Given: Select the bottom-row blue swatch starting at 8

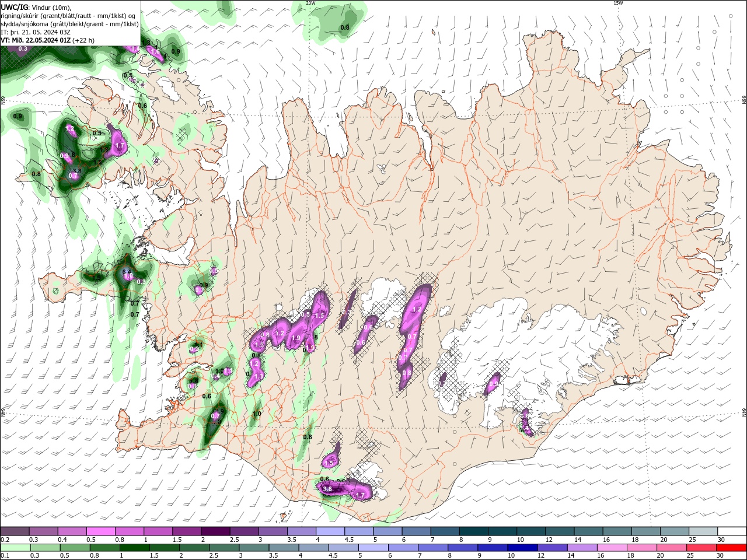Looking at the screenshot, I should point(463,548).
